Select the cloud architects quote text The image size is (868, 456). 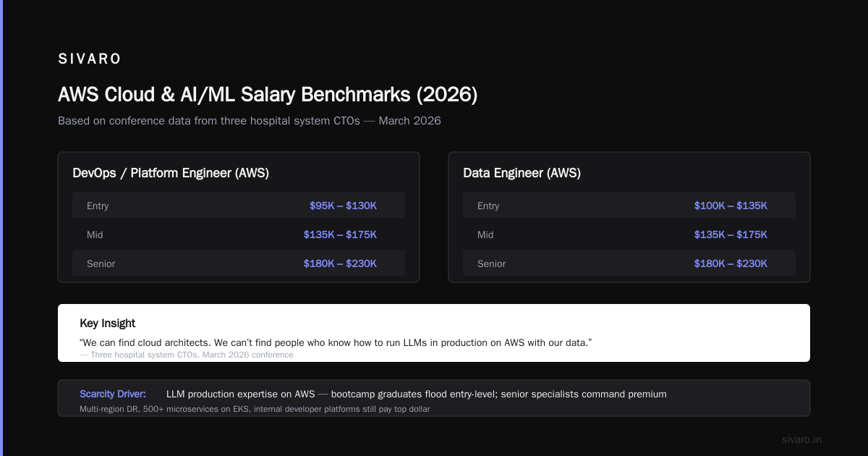(x=336, y=342)
